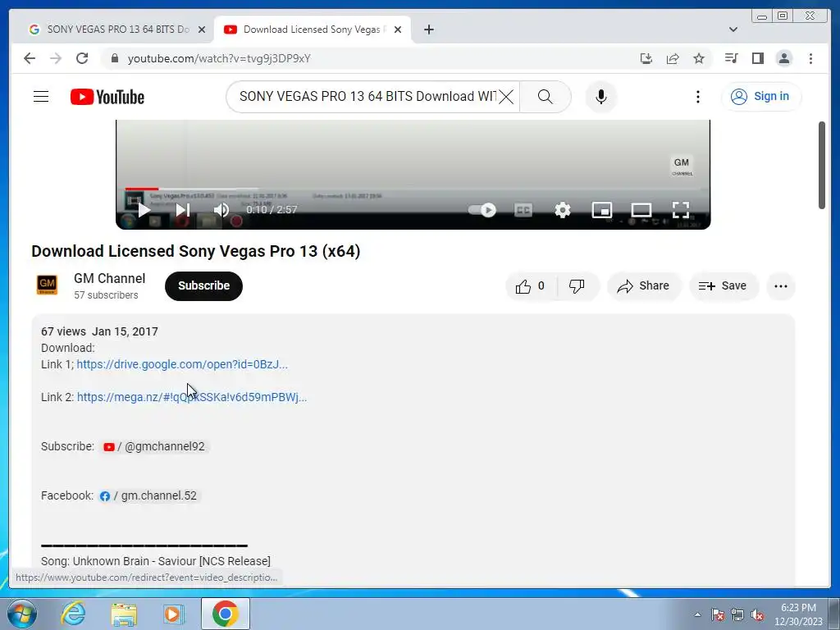The height and width of the screenshot is (630, 840).
Task: Click the Sign in button
Action: [x=761, y=97]
